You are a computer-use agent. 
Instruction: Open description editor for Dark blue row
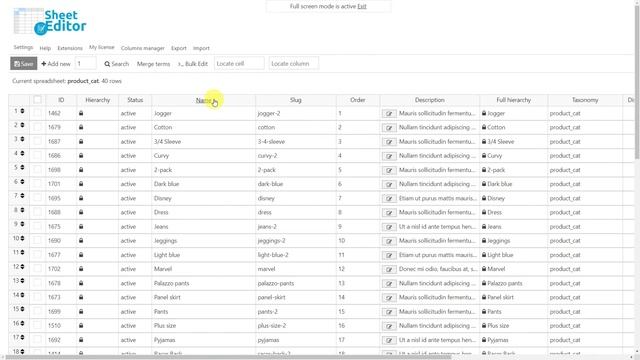pos(389,184)
